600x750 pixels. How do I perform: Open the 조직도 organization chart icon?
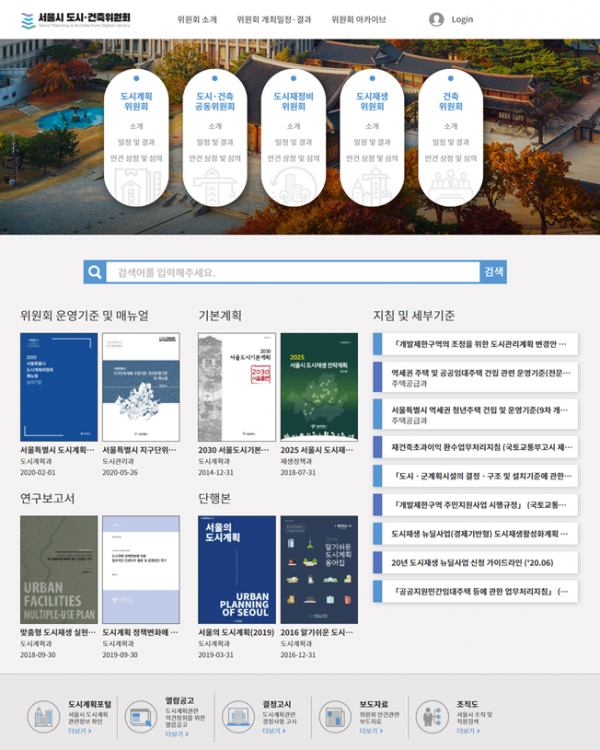(x=430, y=716)
